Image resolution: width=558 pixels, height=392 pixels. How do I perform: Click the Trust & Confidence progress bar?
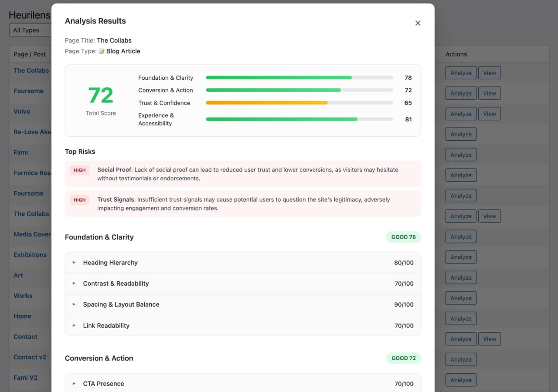[x=299, y=103]
